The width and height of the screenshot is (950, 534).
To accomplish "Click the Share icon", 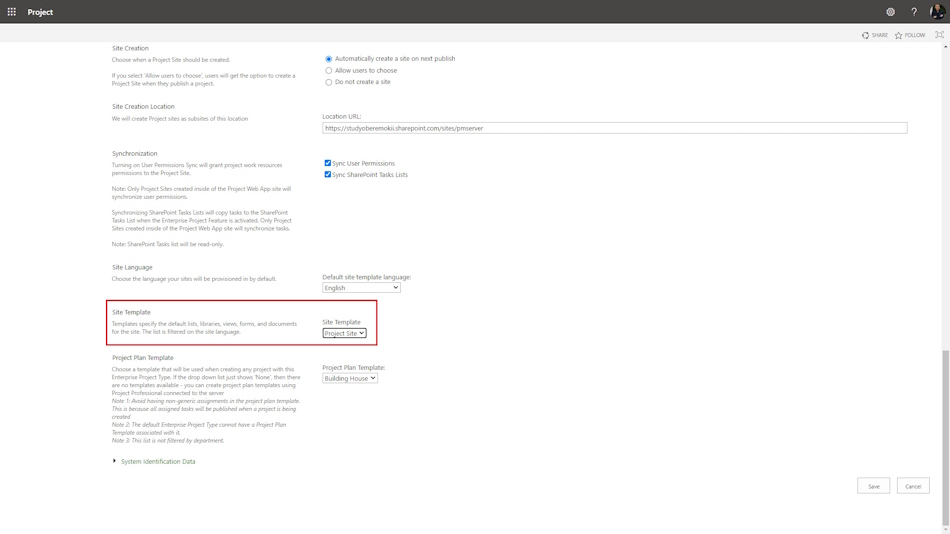I will (x=865, y=35).
